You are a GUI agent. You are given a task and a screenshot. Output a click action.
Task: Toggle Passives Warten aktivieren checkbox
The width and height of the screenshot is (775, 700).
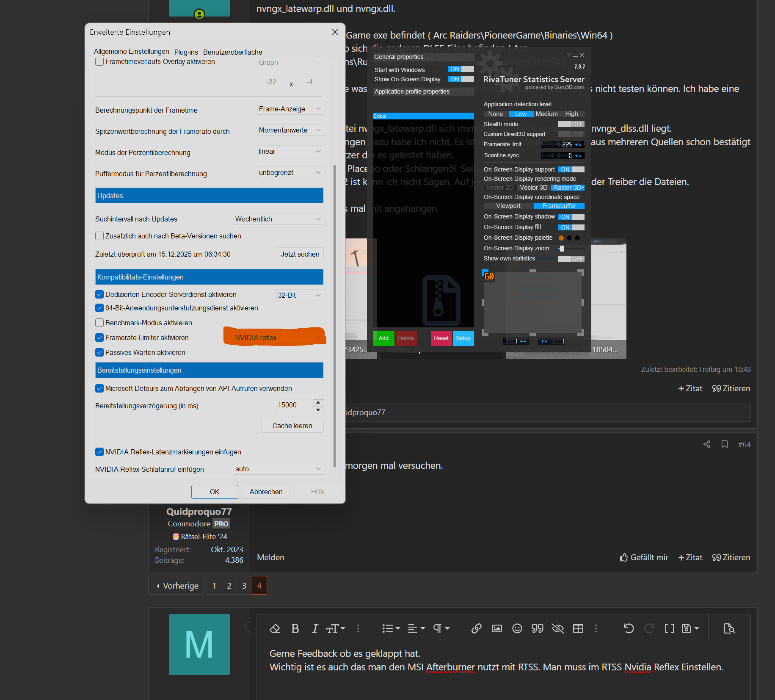tap(99, 352)
